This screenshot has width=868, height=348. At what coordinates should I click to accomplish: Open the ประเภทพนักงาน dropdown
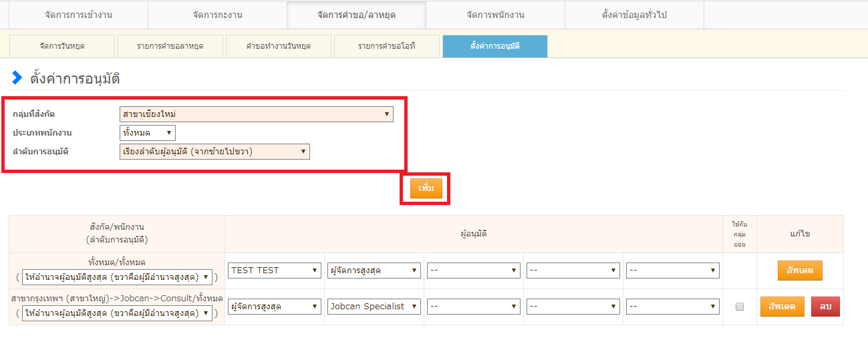pos(148,133)
